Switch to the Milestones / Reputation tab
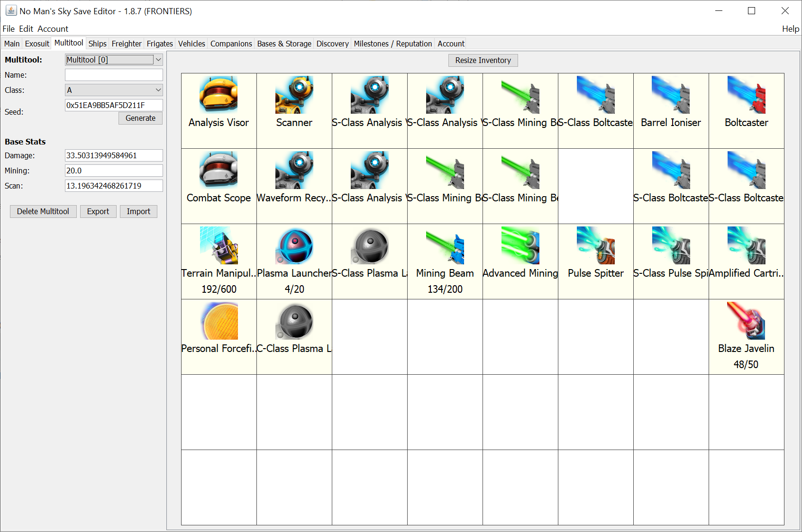This screenshot has height=532, width=802. [x=392, y=44]
